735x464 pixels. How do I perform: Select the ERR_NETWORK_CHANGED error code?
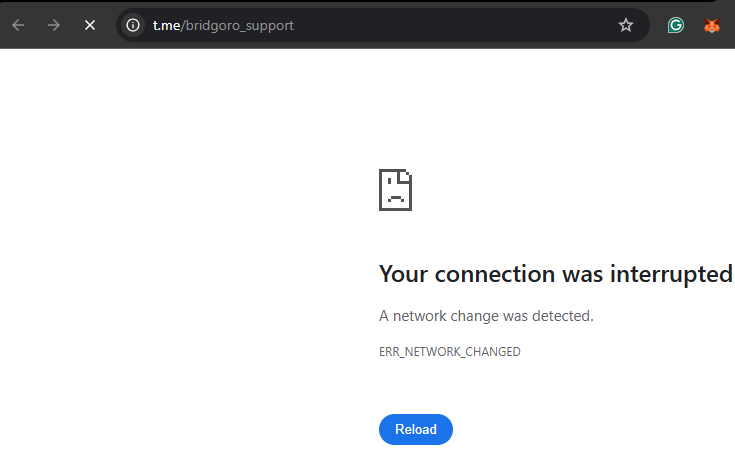pyautogui.click(x=450, y=352)
